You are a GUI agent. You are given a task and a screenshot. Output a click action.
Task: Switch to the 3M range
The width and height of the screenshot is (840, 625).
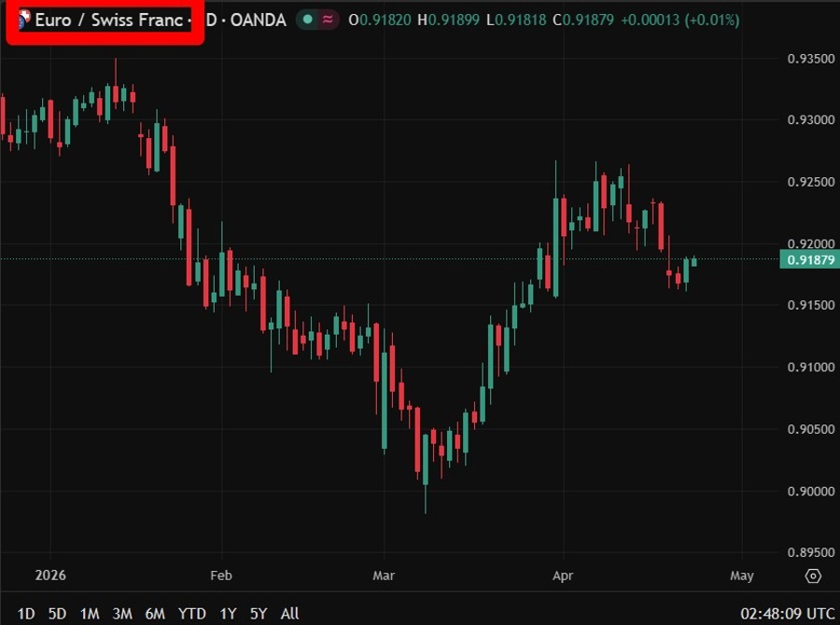121,613
